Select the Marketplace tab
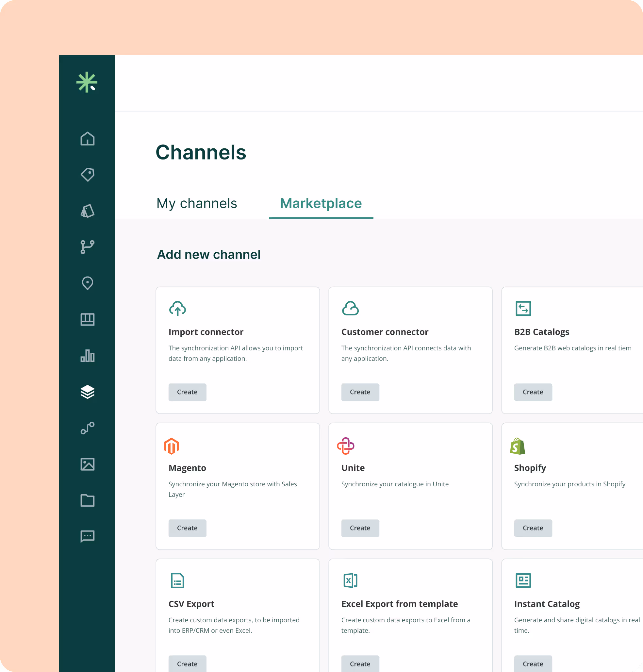The height and width of the screenshot is (672, 643). tap(321, 203)
